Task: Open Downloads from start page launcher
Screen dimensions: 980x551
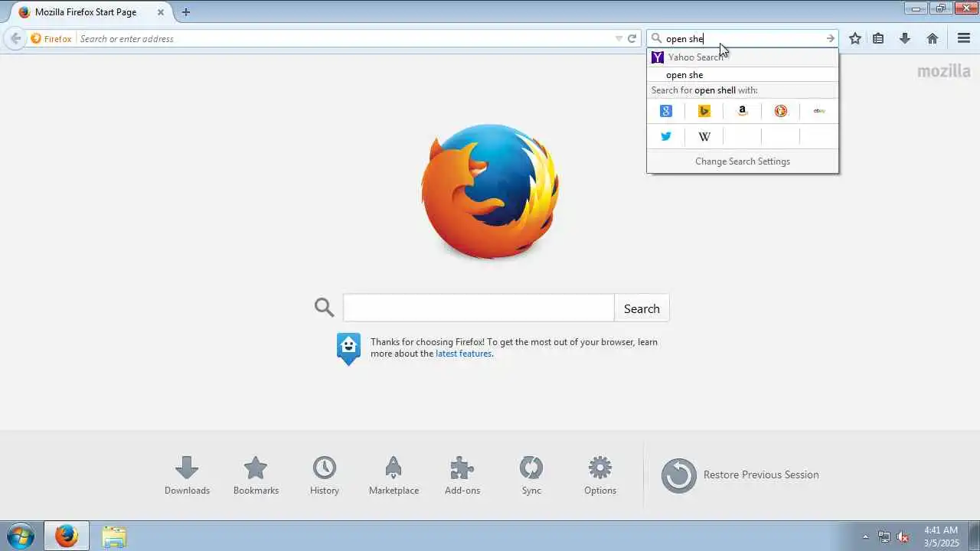Action: coord(187,475)
